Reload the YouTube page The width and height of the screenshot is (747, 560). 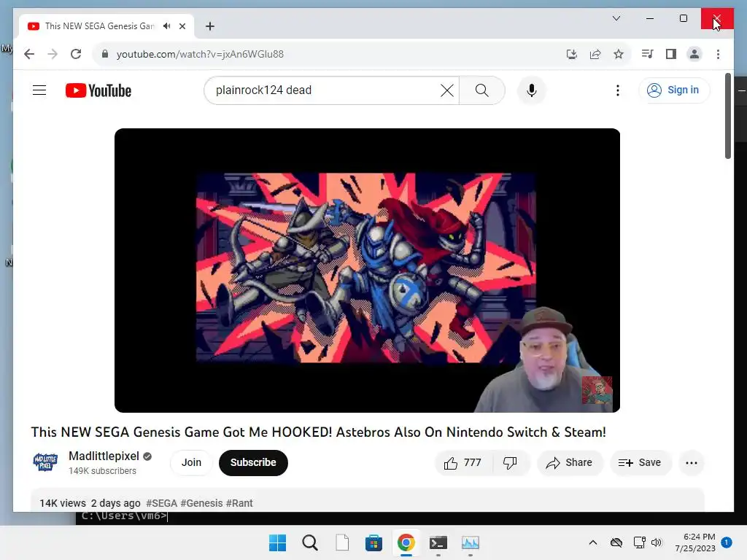pyautogui.click(x=76, y=54)
